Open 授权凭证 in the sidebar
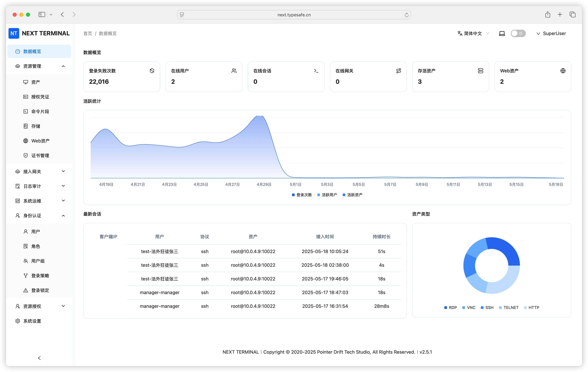588x372 pixels. tap(40, 97)
